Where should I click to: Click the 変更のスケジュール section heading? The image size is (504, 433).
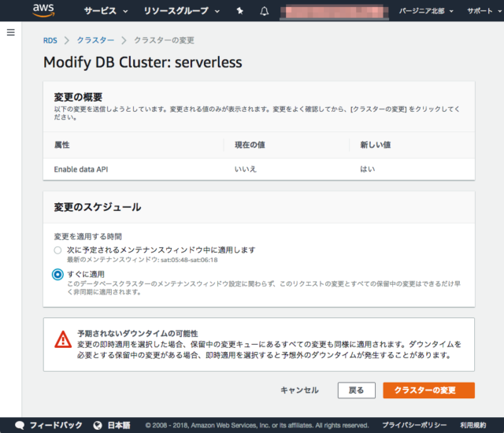[x=98, y=207]
